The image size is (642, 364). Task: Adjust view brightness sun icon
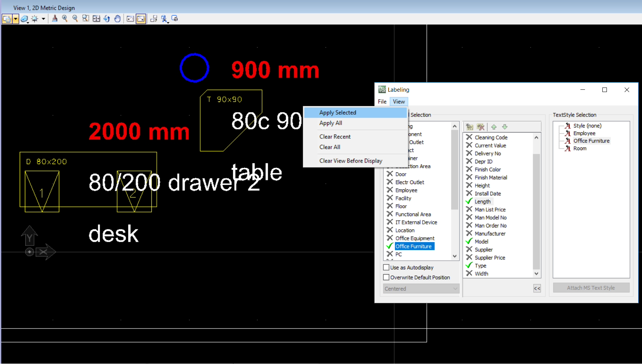click(x=35, y=18)
